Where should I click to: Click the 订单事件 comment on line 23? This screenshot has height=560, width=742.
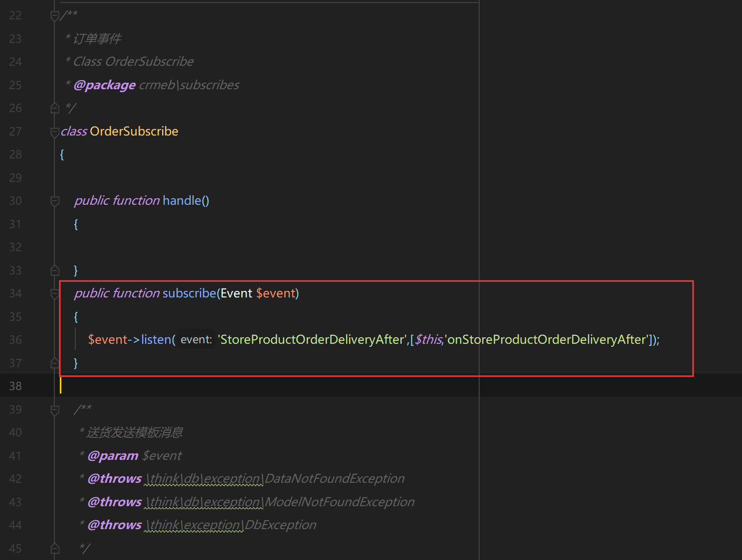pos(97,38)
